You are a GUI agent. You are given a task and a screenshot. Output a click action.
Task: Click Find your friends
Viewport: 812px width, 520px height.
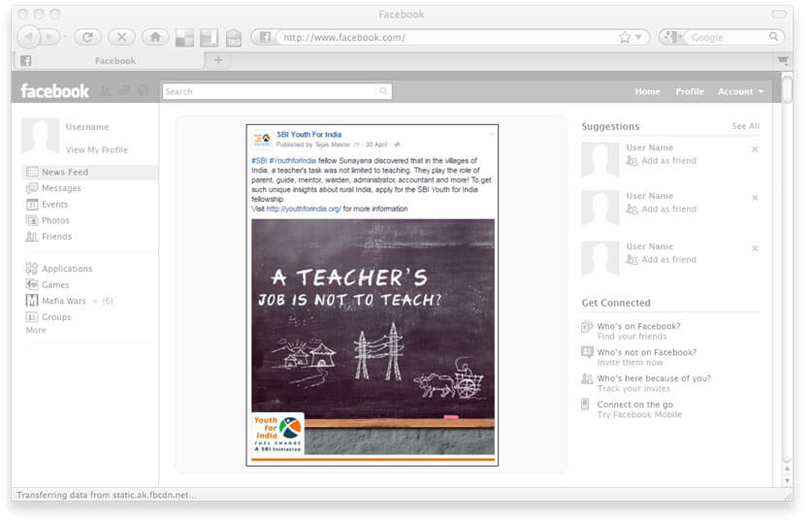632,336
